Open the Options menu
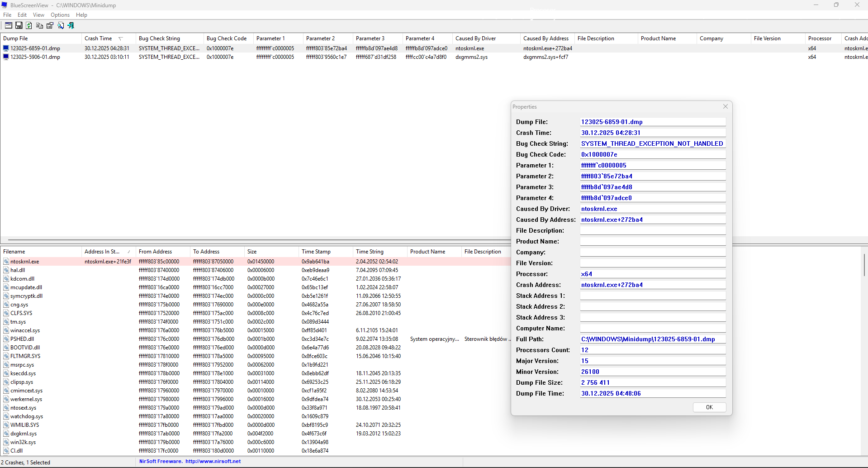This screenshot has width=868, height=468. [60, 15]
